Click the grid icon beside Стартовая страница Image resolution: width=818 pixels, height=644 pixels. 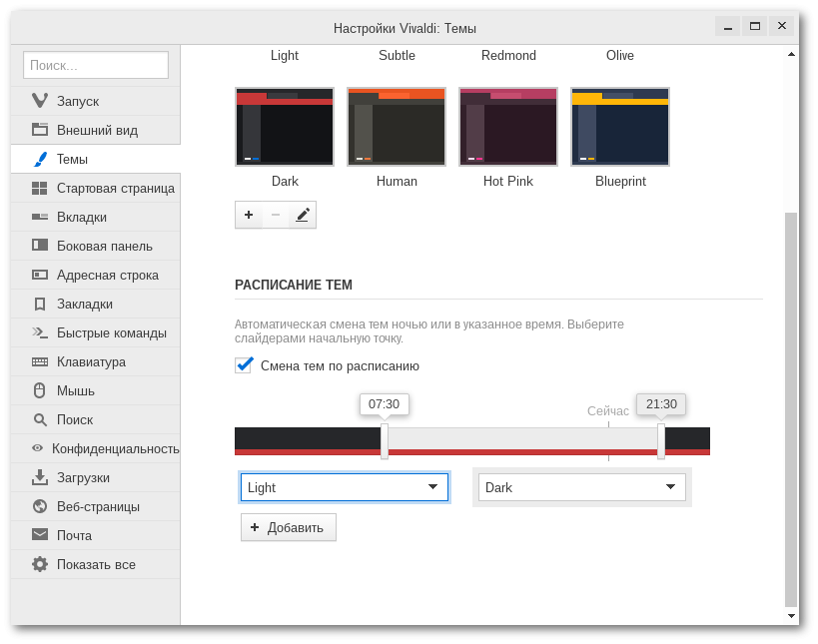(40, 189)
